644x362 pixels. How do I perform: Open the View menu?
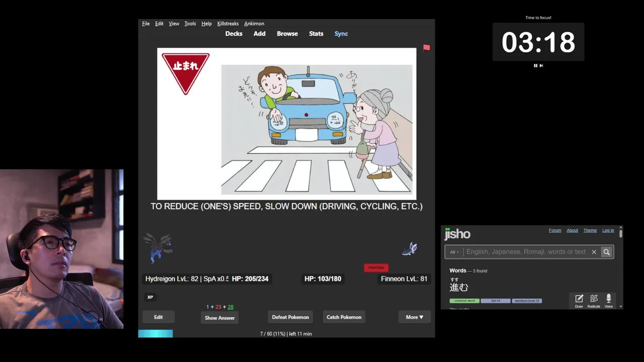tap(174, 24)
